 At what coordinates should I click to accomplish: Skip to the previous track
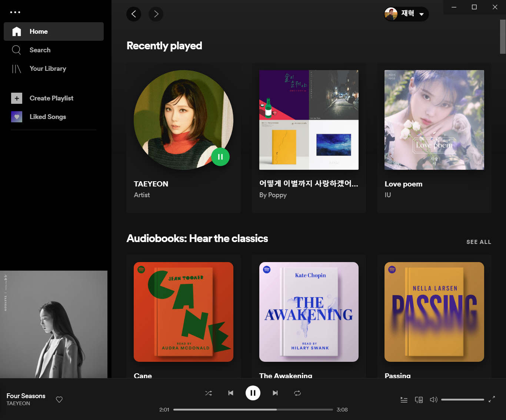click(x=231, y=393)
